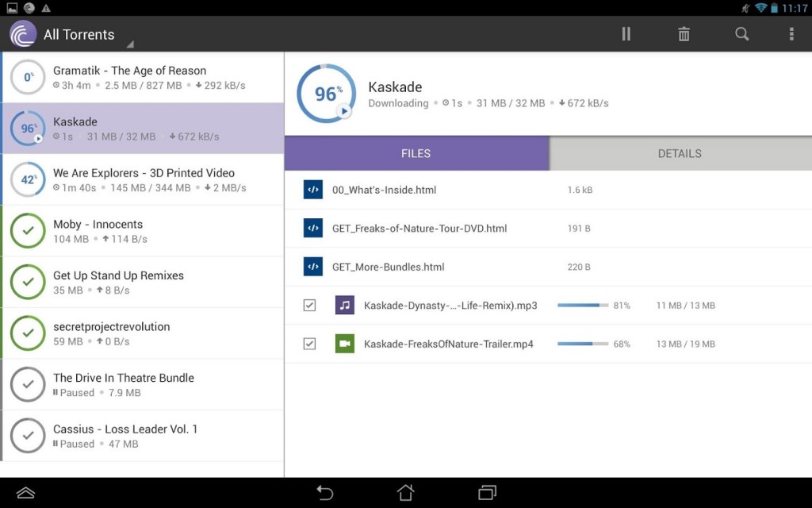Expand the Gramatik torrent progress circle

28,77
